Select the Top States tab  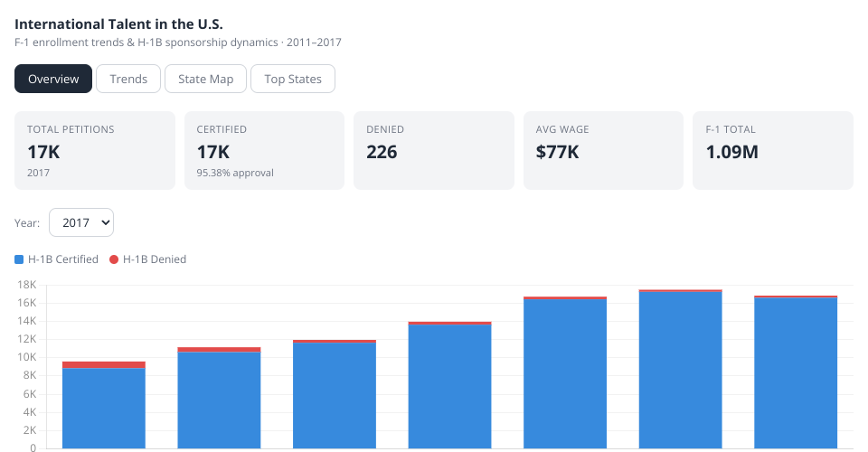click(x=292, y=79)
